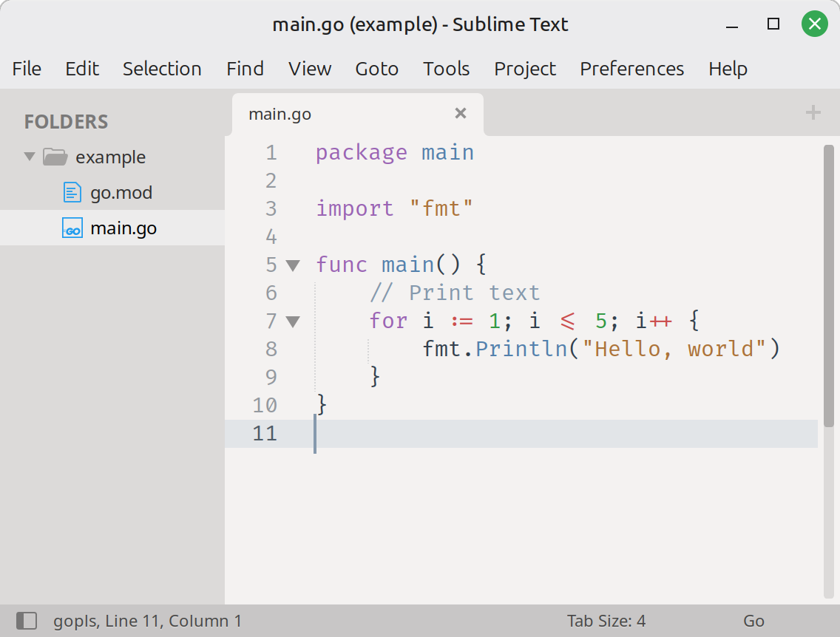
Task: Close the main.go tab
Action: [460, 114]
